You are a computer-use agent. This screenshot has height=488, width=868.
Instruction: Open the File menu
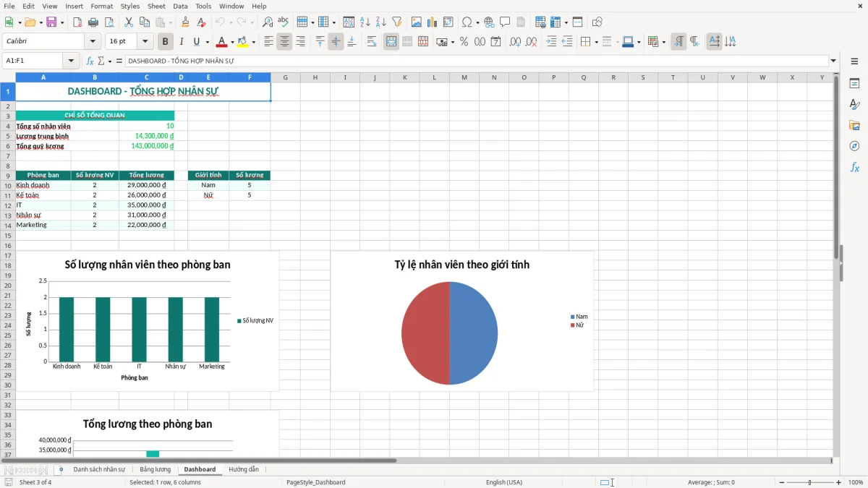(x=9, y=6)
